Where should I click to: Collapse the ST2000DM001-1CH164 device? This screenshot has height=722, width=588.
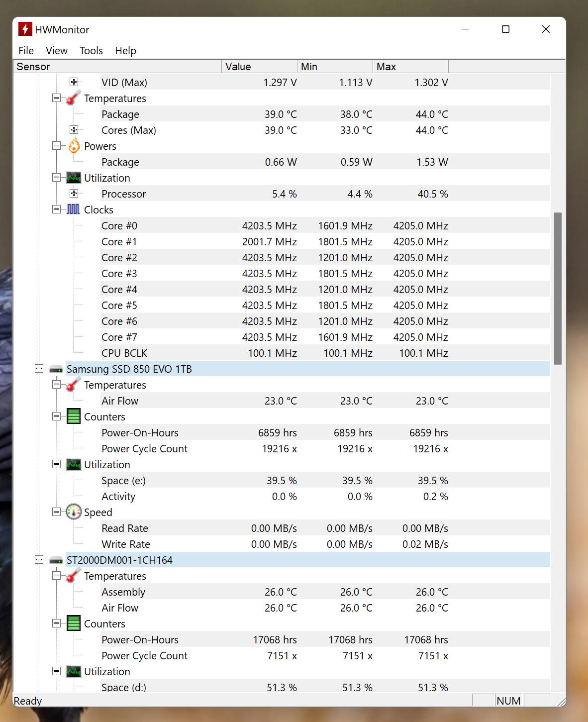coord(39,560)
